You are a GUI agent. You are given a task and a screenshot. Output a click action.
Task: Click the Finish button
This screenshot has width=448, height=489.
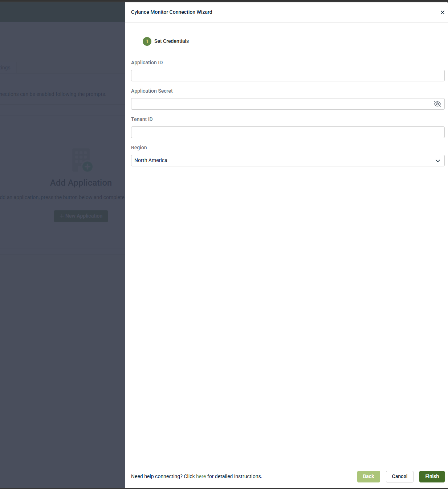(432, 477)
